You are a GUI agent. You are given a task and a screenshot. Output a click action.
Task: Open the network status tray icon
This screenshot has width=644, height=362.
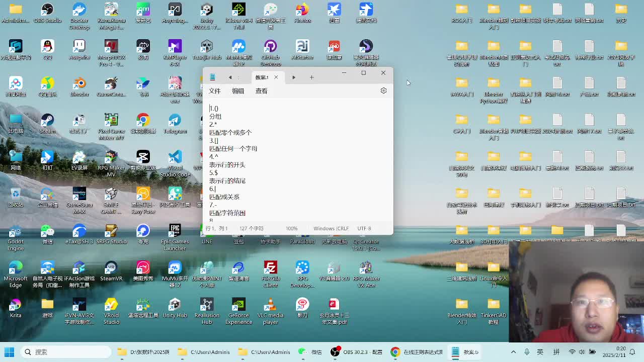click(x=572, y=352)
